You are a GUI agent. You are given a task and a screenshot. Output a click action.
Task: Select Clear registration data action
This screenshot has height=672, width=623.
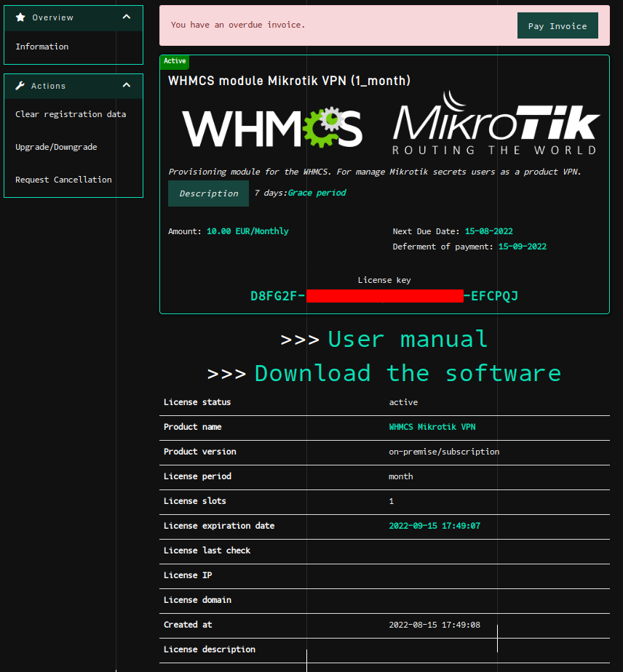[x=71, y=114]
